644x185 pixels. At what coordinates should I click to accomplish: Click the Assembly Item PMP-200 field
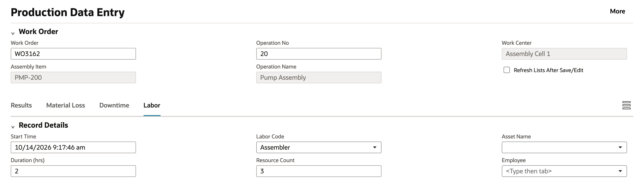(x=73, y=77)
